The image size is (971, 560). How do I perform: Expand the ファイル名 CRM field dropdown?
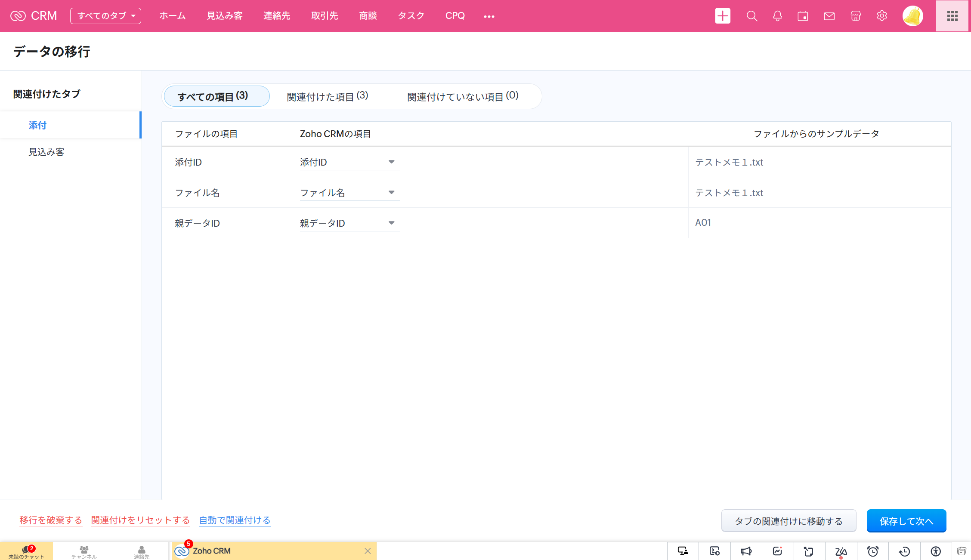click(391, 193)
